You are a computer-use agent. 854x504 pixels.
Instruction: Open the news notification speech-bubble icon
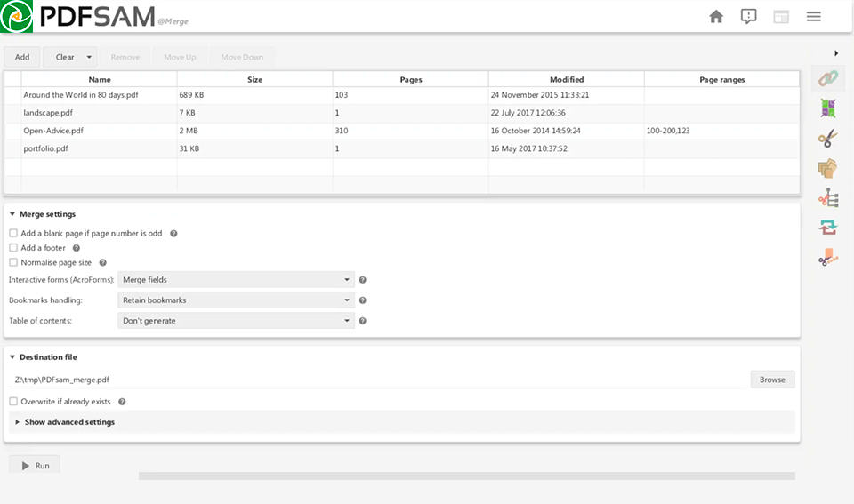(x=748, y=16)
